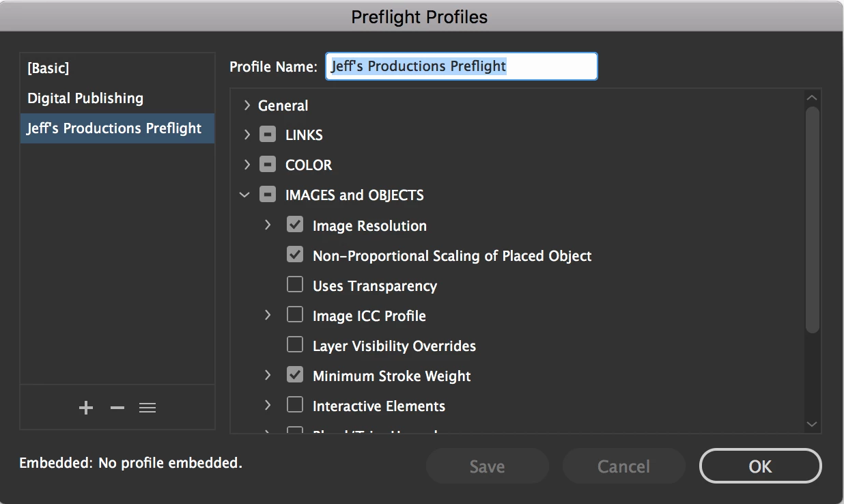Click the Profile Name text field
This screenshot has width=844, height=504.
[461, 66]
